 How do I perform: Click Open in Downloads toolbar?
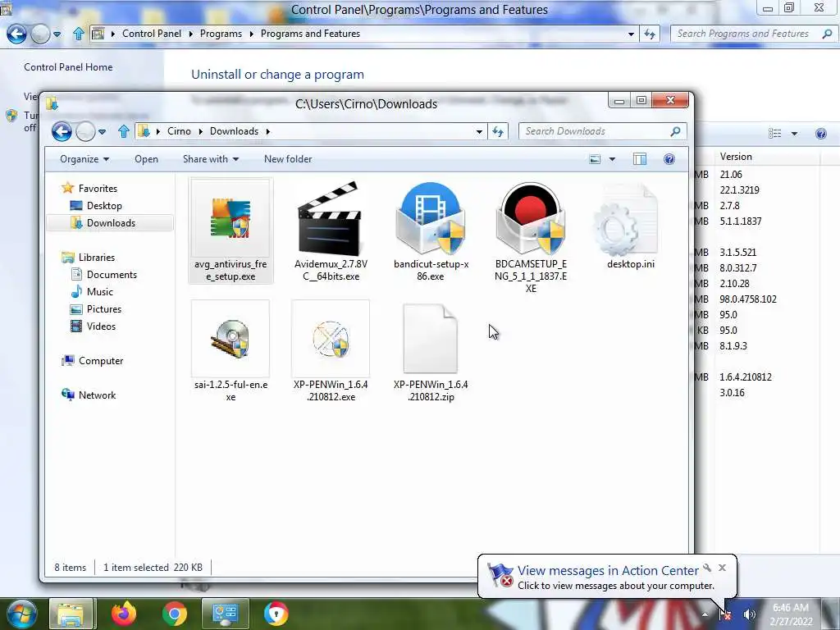click(146, 159)
